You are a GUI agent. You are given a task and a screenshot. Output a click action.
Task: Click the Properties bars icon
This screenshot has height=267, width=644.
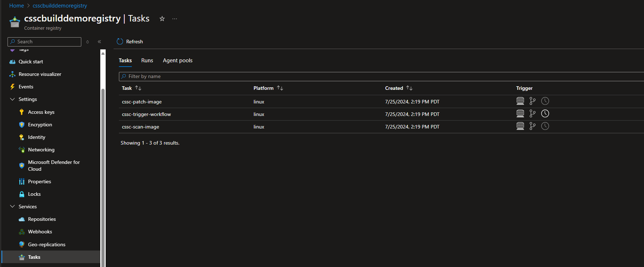[22, 181]
